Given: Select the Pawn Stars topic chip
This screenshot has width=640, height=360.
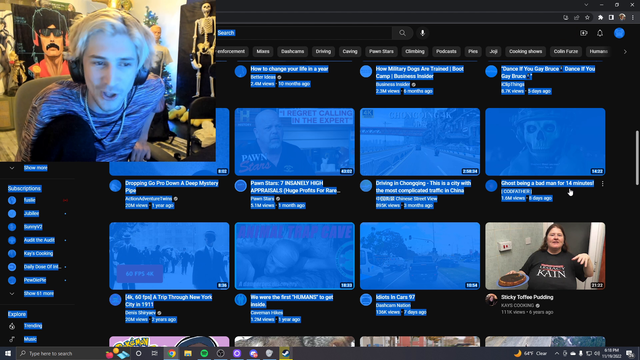Looking at the screenshot, I should 381,51.
